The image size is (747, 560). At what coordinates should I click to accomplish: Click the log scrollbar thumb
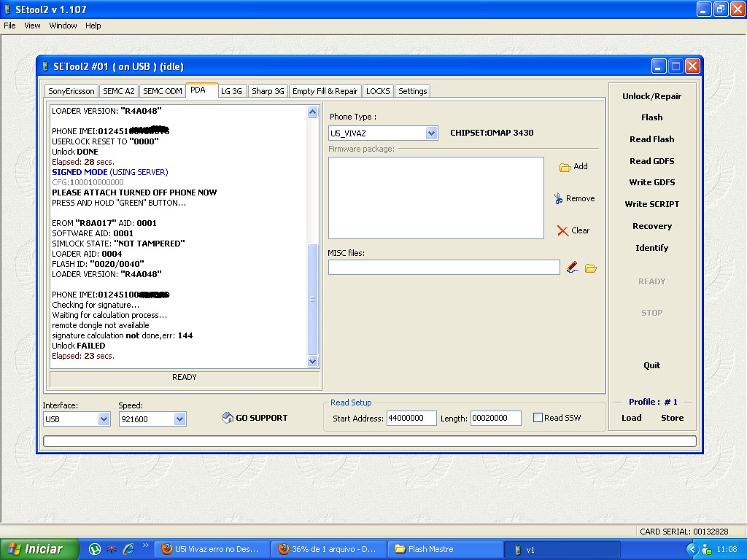312,298
